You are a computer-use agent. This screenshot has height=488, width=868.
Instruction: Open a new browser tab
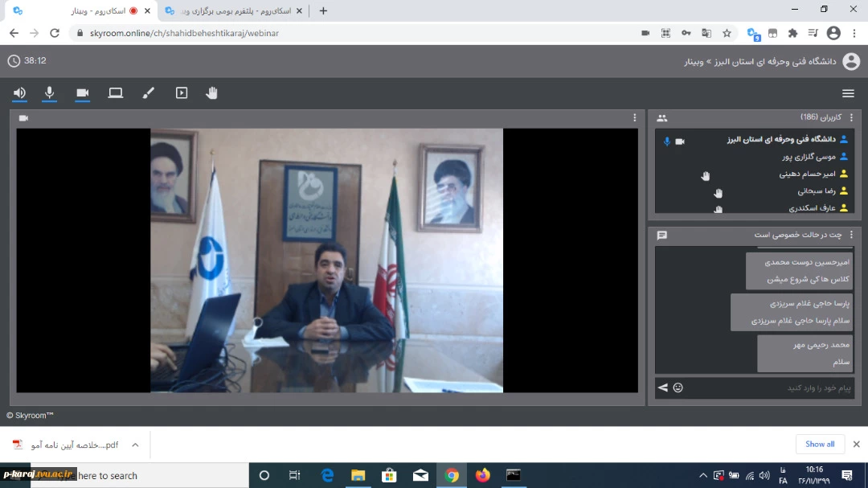[323, 11]
